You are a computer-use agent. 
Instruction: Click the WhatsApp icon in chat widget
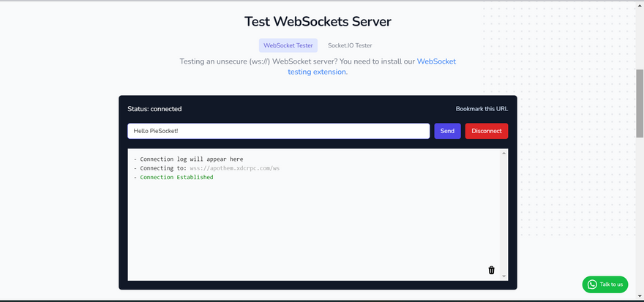(x=592, y=284)
